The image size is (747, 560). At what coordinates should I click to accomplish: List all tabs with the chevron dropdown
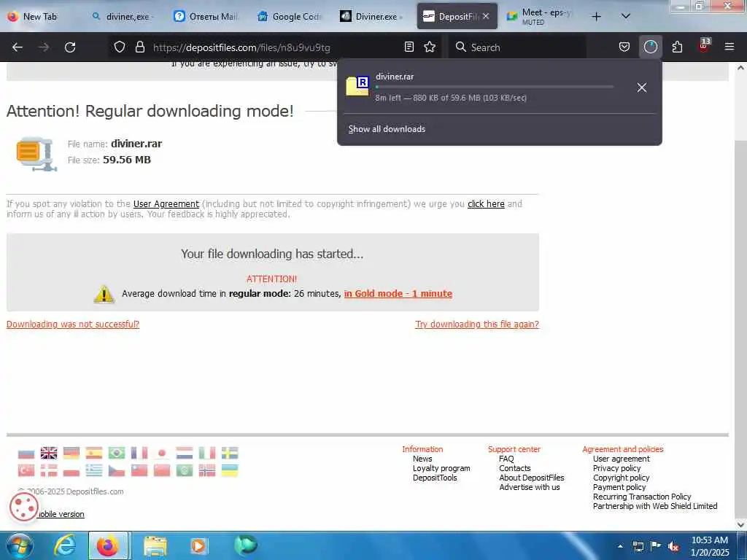(x=625, y=16)
